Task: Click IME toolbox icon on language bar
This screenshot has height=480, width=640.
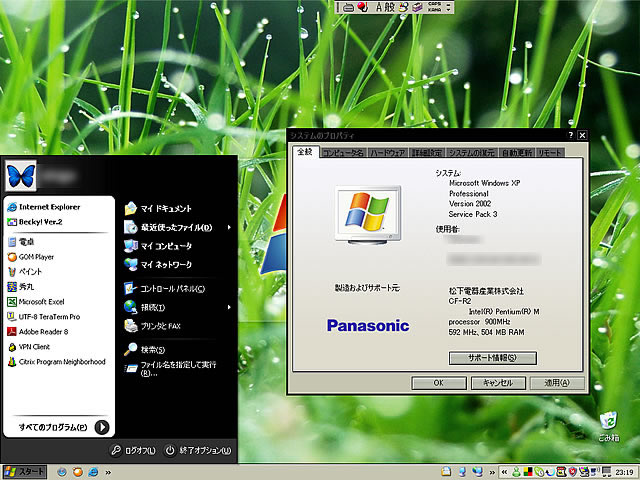Action: click(x=417, y=7)
